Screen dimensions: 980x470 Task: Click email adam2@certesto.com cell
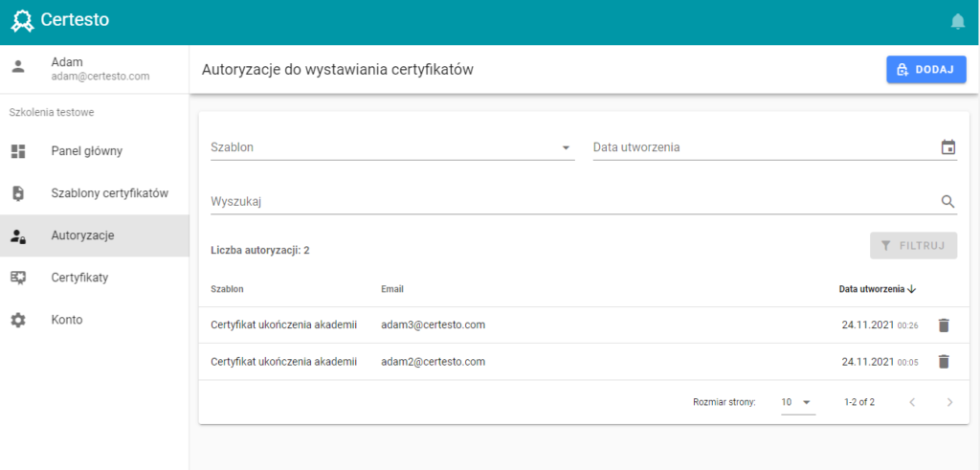click(x=434, y=361)
